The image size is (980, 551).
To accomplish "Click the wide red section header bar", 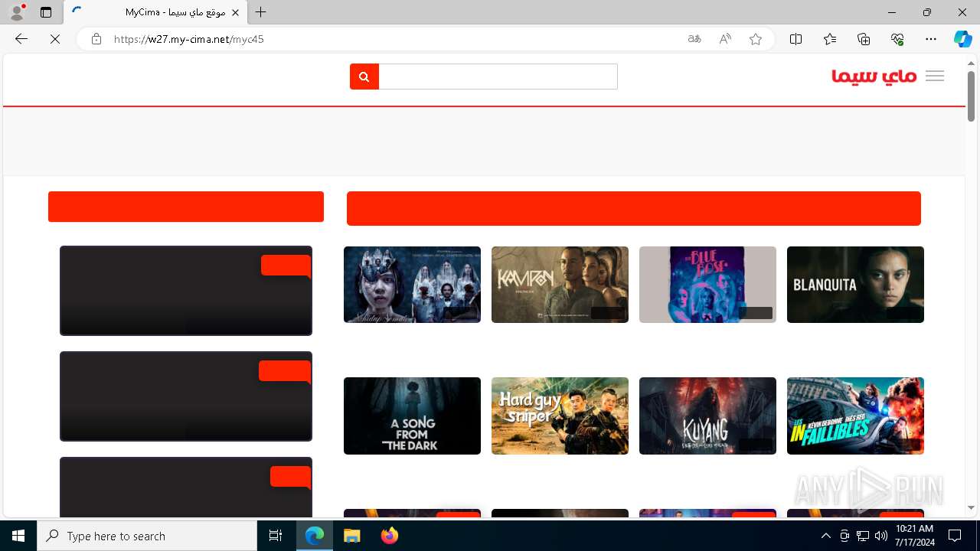I will [634, 208].
